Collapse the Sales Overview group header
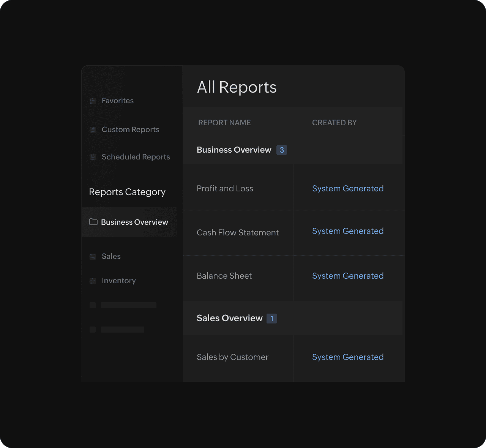Screen dimensions: 486x448 coord(229,318)
